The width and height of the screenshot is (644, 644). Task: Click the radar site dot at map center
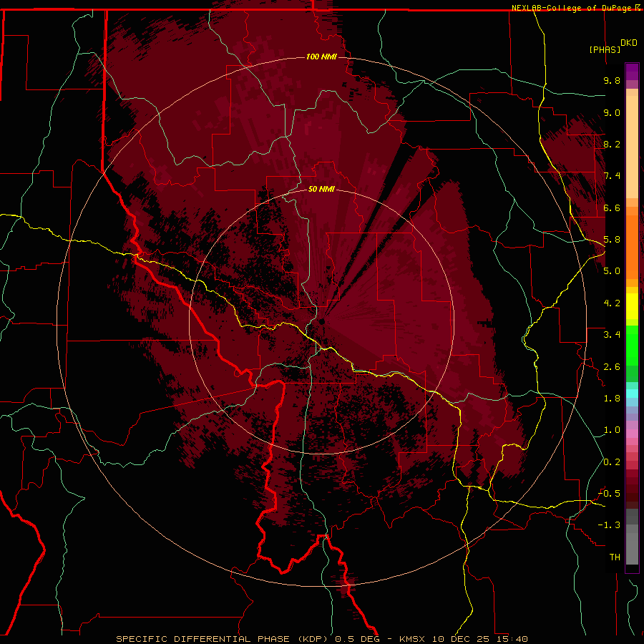(322, 321)
